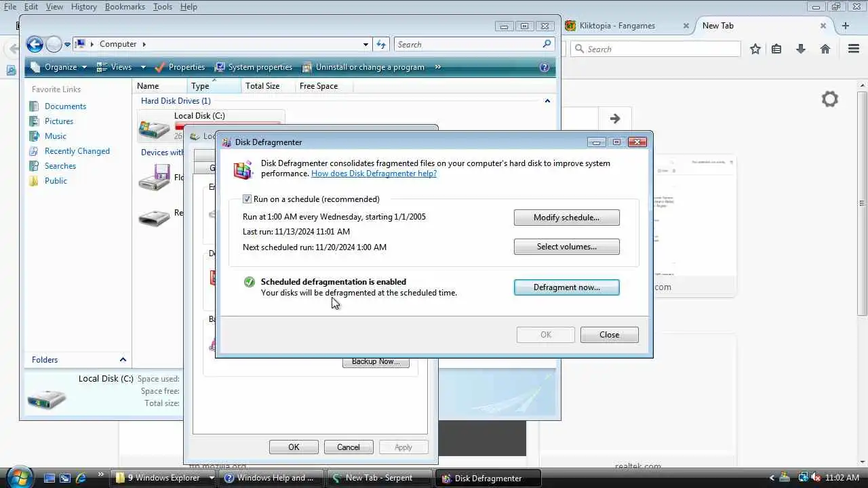Viewport: 868px width, 488px height.
Task: Open a new browser tab with plus button
Action: point(846,26)
